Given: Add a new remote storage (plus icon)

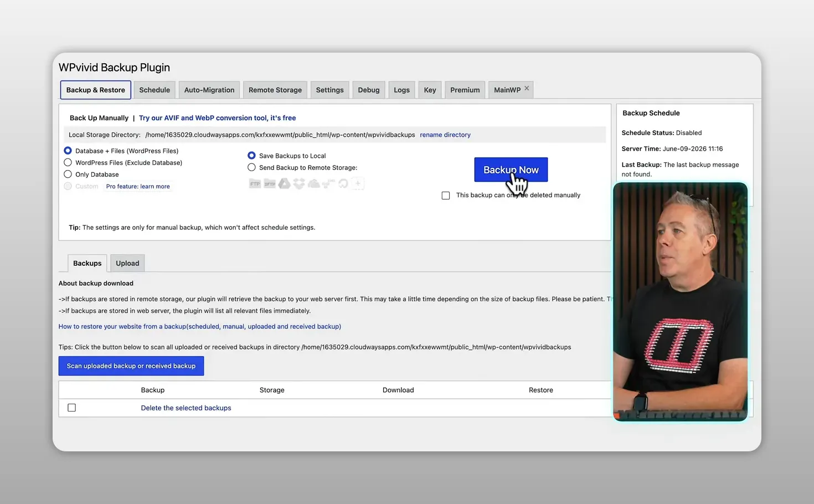Looking at the screenshot, I should [358, 183].
